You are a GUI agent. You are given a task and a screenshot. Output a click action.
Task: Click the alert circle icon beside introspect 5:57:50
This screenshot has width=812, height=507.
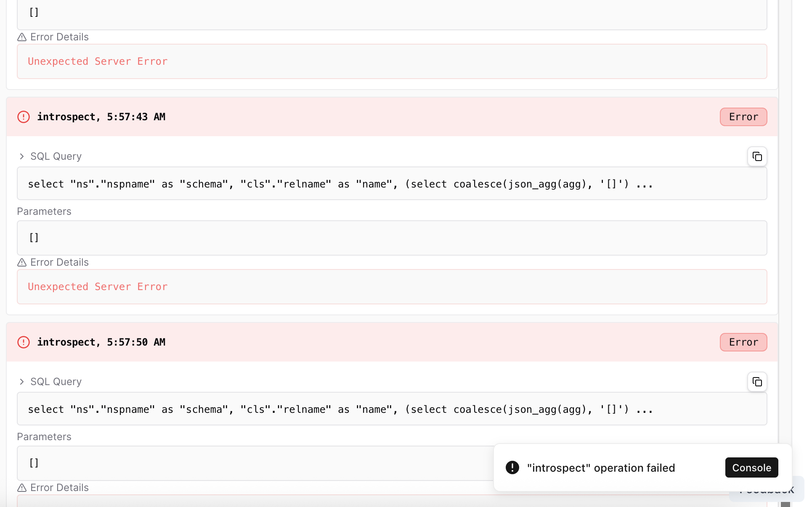click(23, 342)
